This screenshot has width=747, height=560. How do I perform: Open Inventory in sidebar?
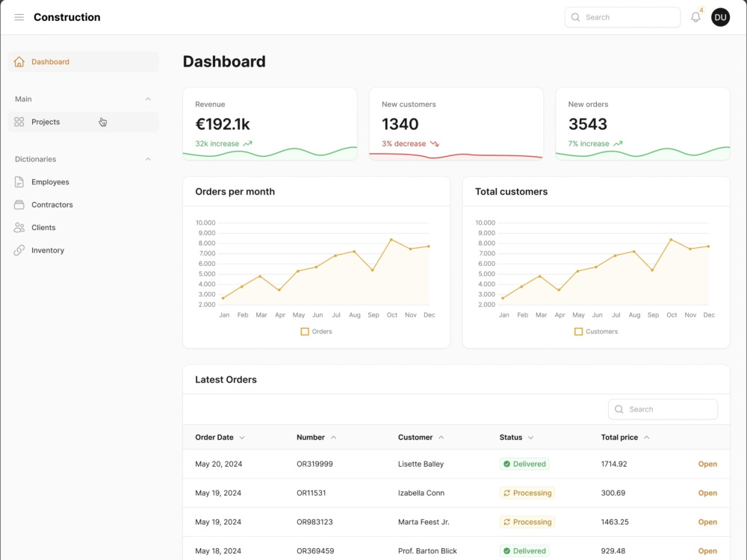(84, 250)
